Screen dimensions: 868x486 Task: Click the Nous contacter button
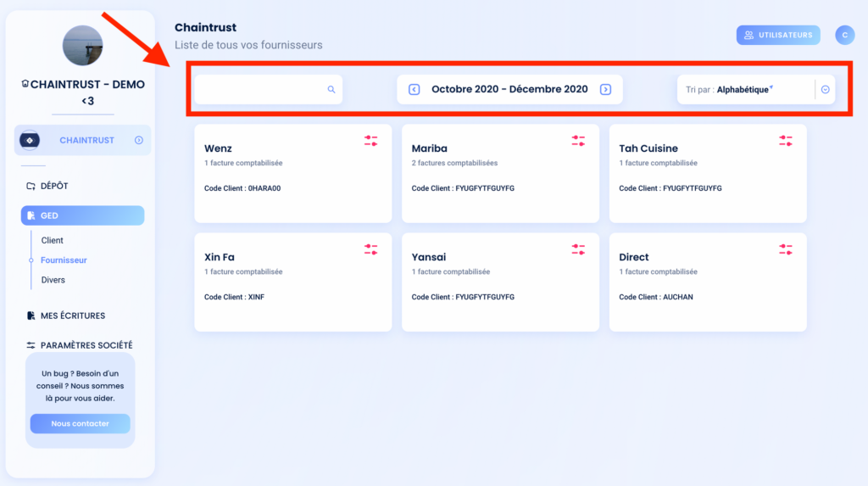click(x=81, y=423)
